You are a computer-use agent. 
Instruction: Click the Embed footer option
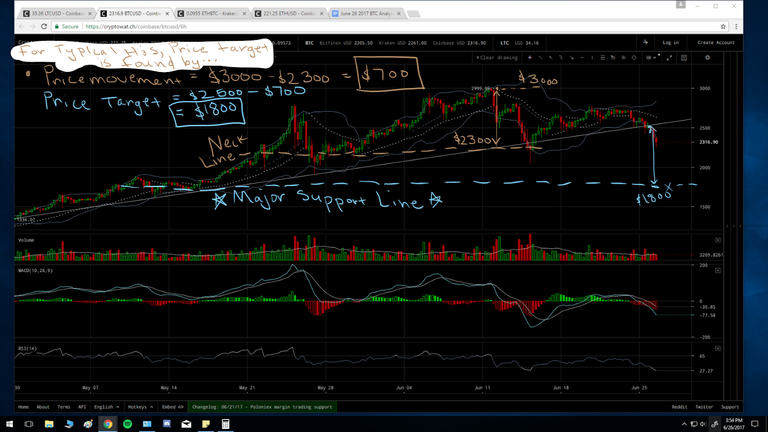point(173,407)
